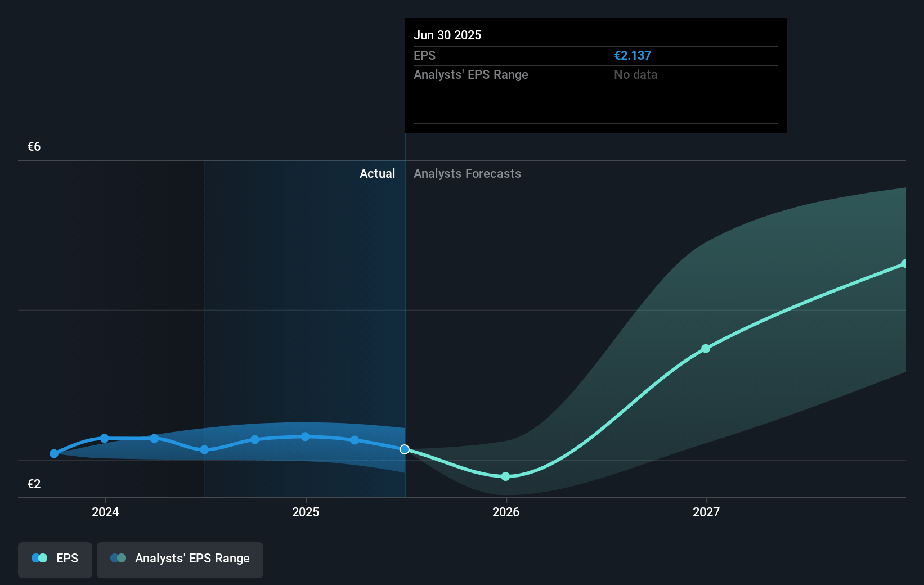924x585 pixels.
Task: Click the EPS data point above the 2025 label
Action: coord(305,436)
